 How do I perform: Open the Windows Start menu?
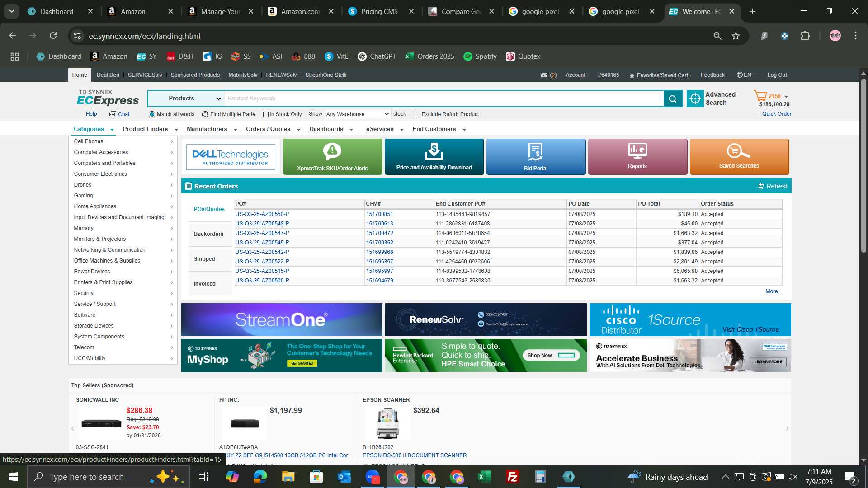[13, 477]
